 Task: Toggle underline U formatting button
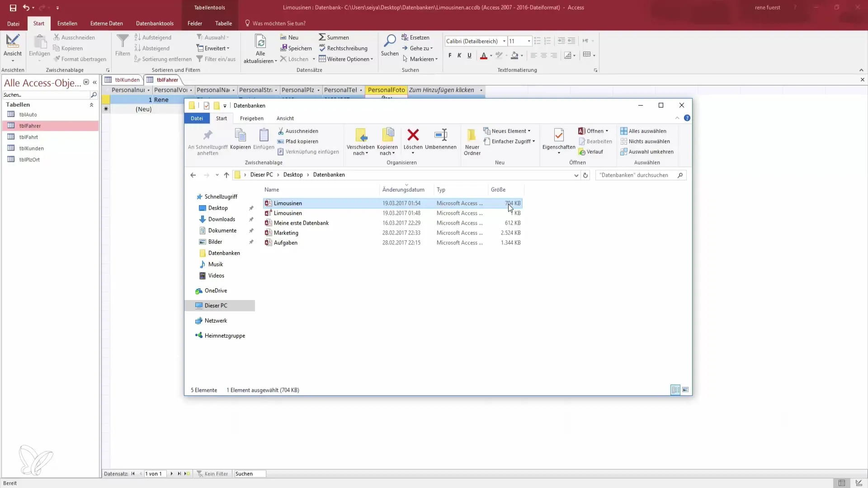tap(469, 56)
